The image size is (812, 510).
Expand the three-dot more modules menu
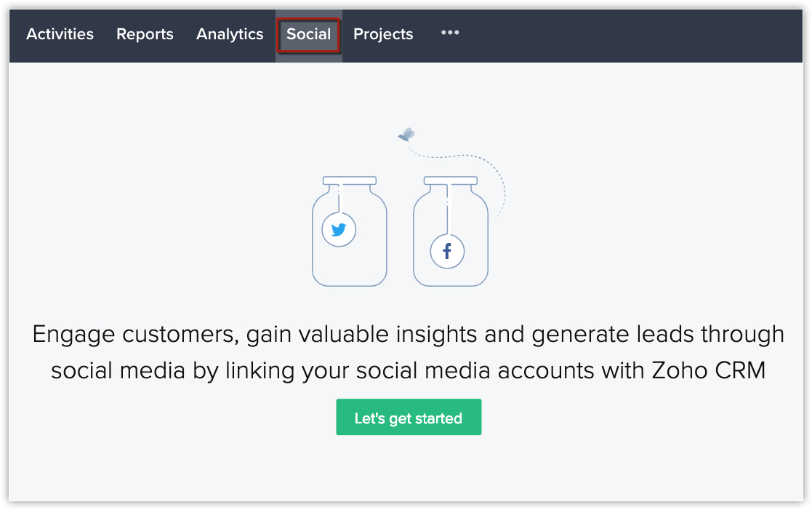point(450,33)
